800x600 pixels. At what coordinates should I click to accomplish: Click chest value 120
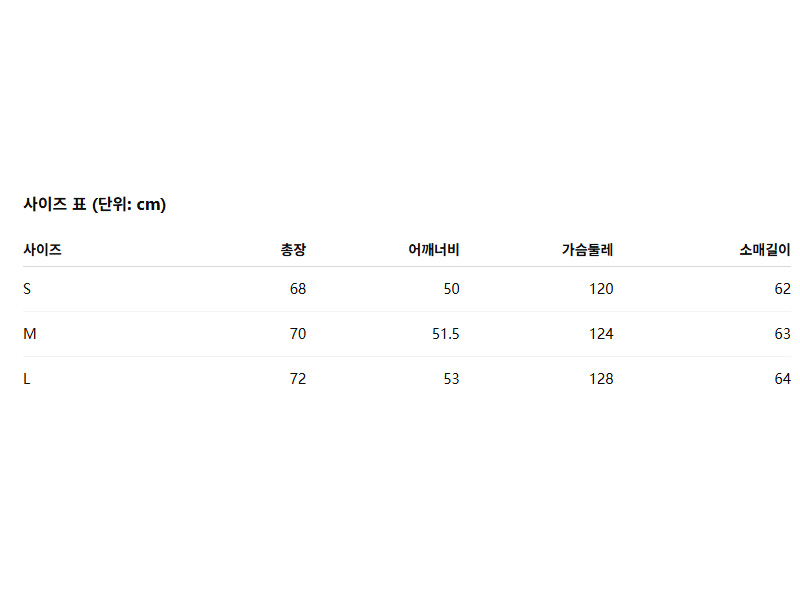point(601,289)
